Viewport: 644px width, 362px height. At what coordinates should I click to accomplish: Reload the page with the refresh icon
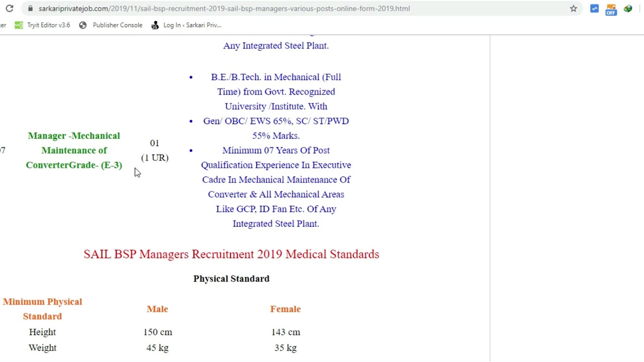coord(10,9)
